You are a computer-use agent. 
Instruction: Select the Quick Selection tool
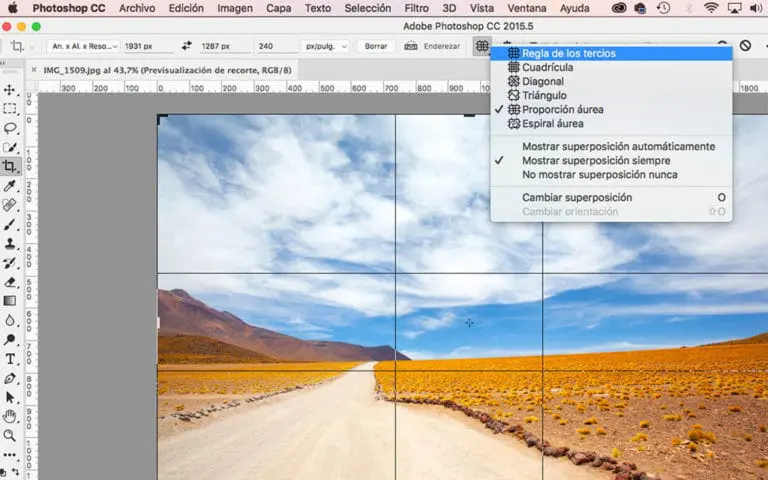9,147
